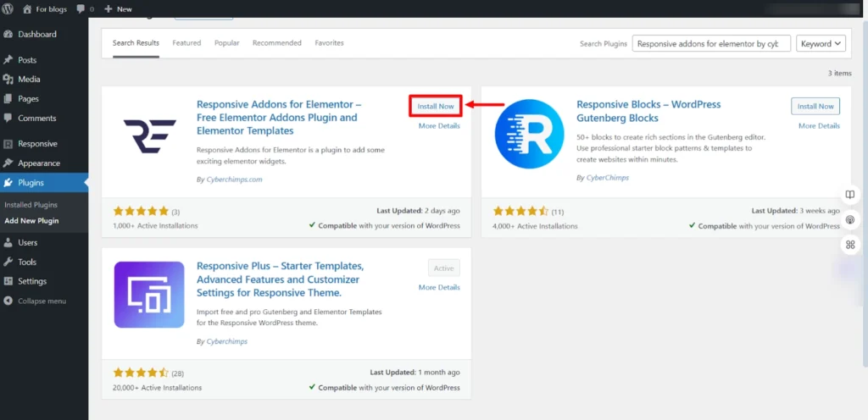Click the Settings sidebar icon

[x=8, y=281]
